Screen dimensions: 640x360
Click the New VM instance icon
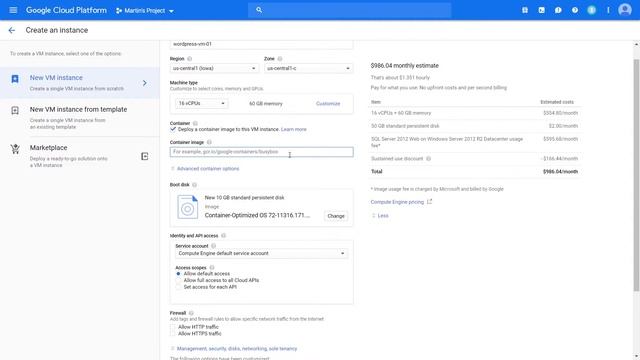coord(15,79)
